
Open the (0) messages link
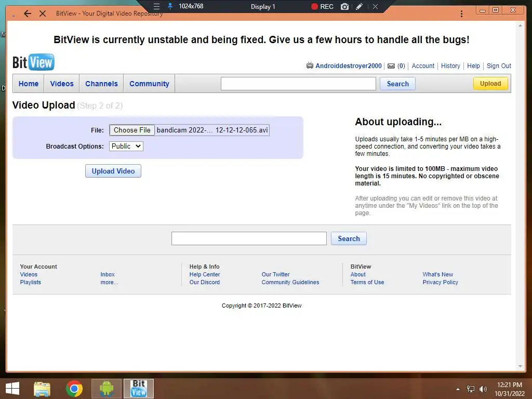click(x=401, y=66)
